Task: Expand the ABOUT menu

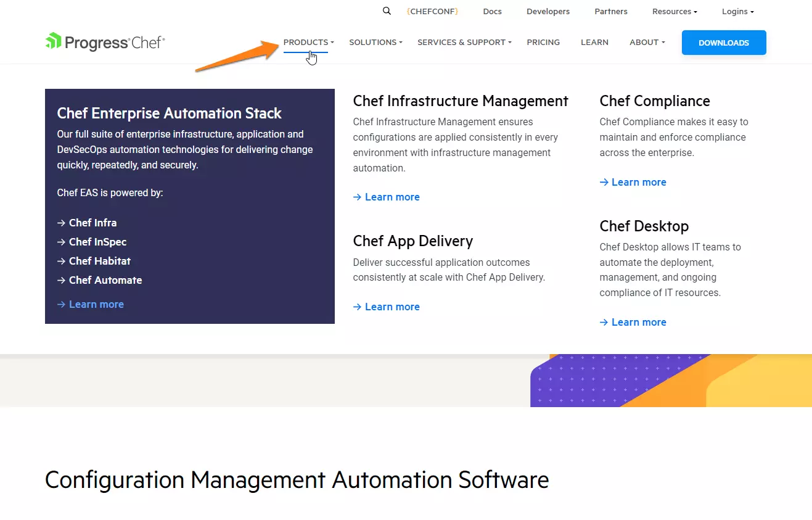Action: click(647, 42)
